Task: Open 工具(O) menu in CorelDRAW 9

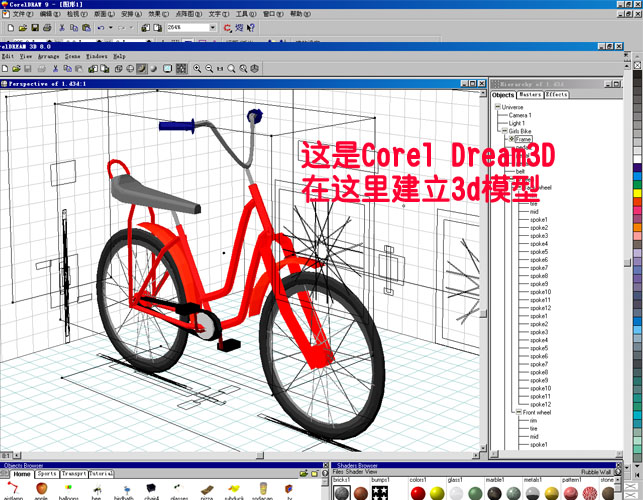Action: pyautogui.click(x=246, y=14)
